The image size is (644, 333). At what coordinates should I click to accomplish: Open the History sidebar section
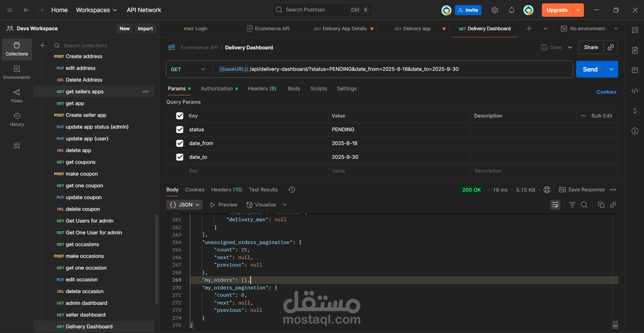[17, 120]
